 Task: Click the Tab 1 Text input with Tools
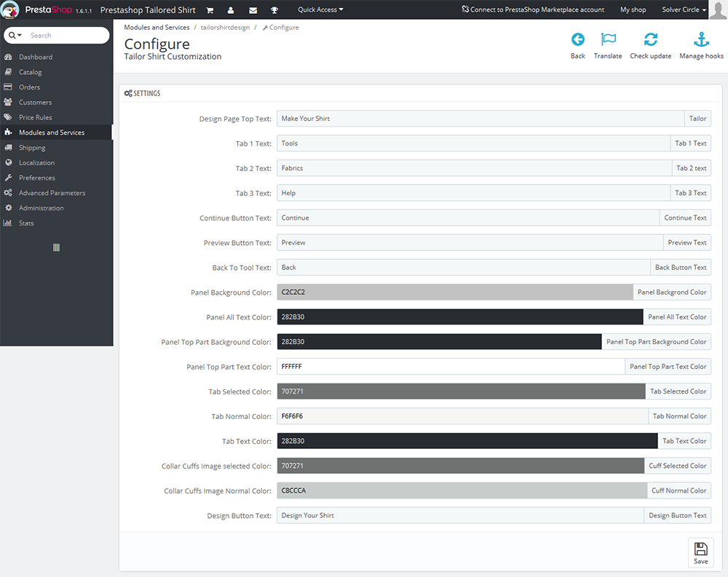point(474,143)
